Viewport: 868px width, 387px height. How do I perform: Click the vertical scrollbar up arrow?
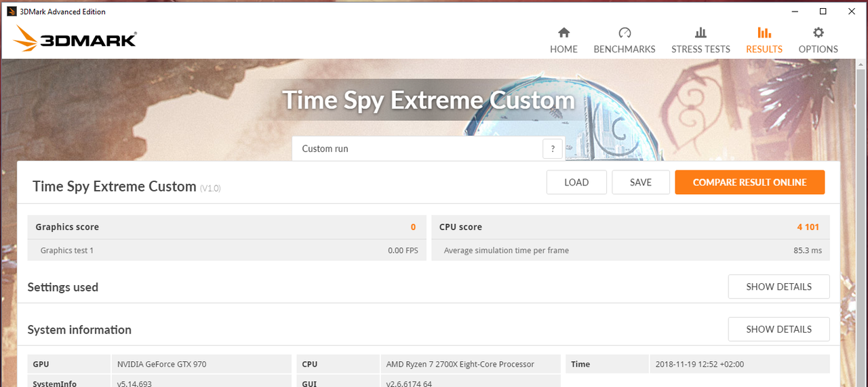[x=861, y=64]
